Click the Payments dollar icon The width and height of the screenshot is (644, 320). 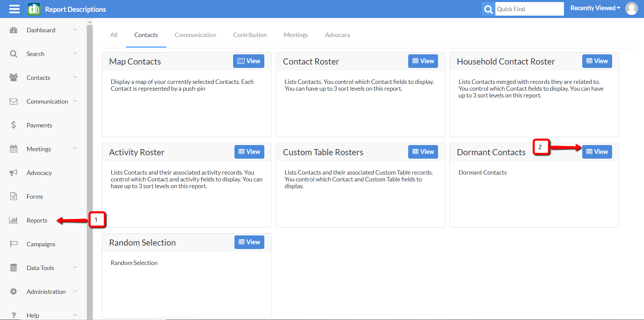click(x=14, y=125)
